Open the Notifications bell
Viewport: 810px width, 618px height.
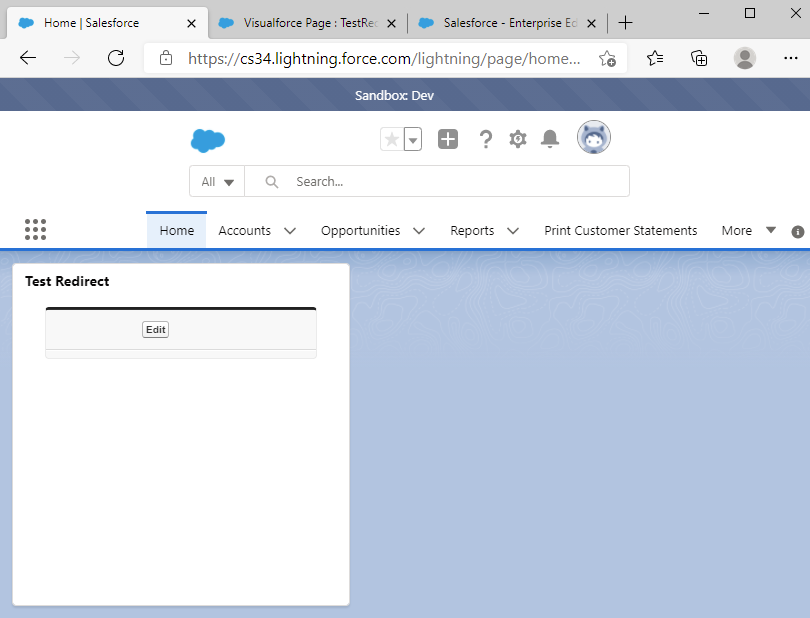coord(549,140)
